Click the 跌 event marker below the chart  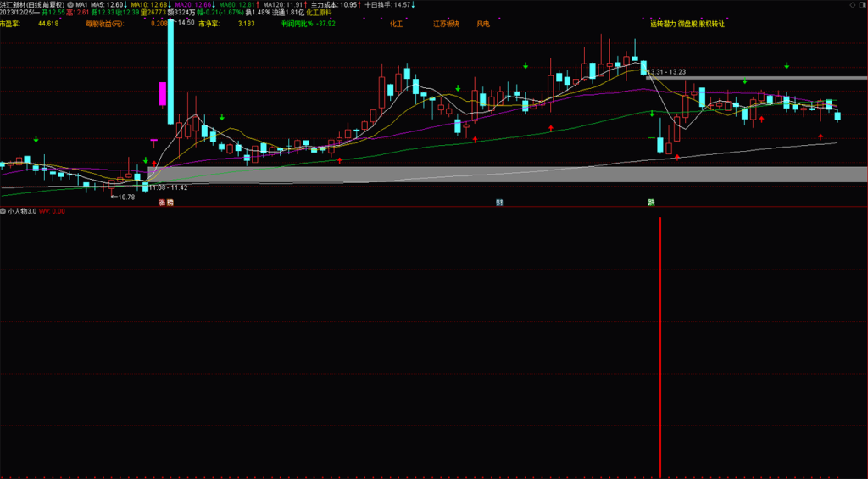point(651,203)
